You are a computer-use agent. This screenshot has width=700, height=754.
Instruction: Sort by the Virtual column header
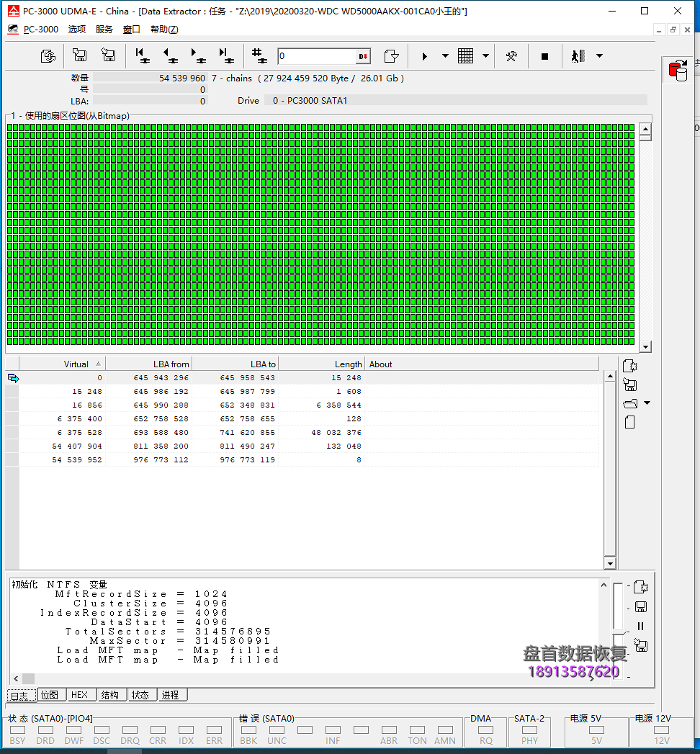(x=62, y=364)
